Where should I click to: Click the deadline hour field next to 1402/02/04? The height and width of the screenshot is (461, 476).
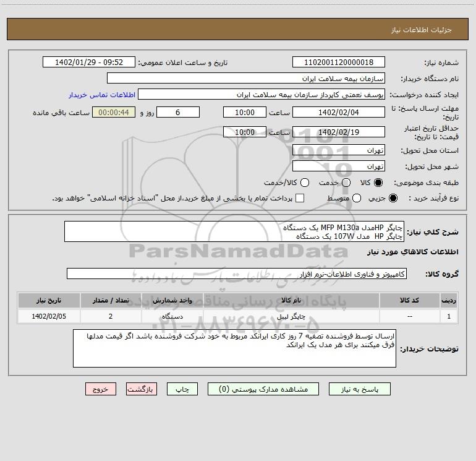coord(245,112)
